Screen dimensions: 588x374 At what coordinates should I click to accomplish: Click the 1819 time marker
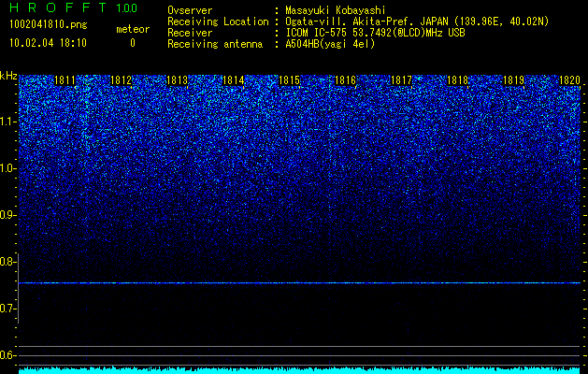point(513,80)
